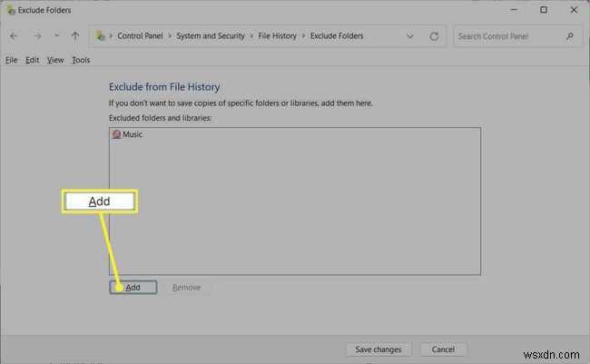
Task: Click the Music library icon
Action: pos(117,134)
